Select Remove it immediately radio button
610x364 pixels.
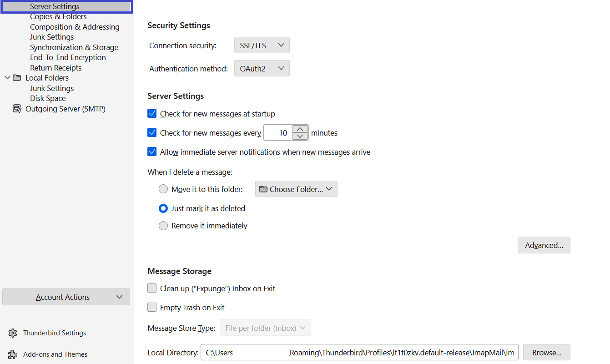tap(163, 225)
